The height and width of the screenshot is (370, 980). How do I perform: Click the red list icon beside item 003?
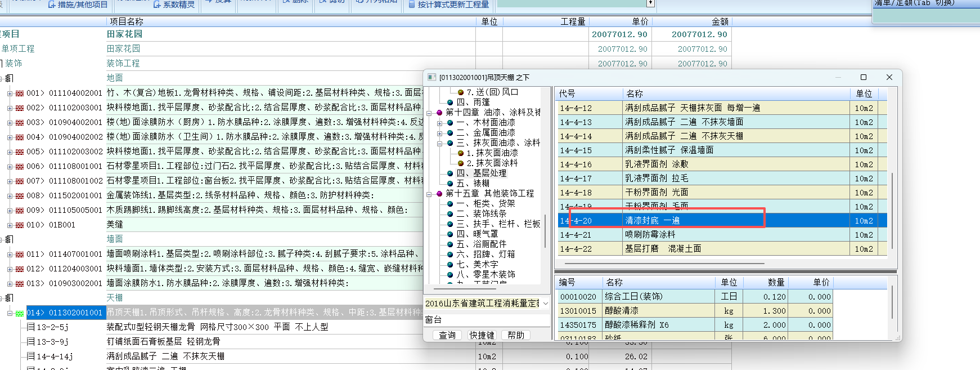[20, 123]
